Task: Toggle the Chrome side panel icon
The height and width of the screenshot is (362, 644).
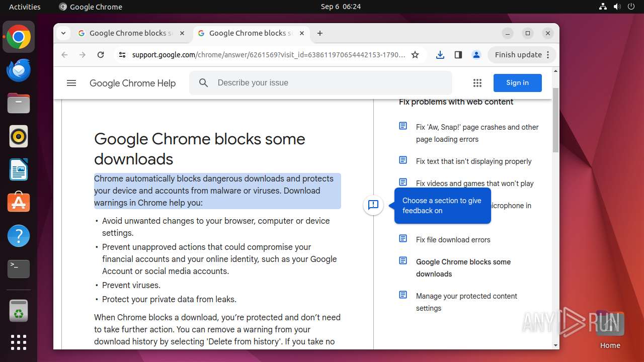Action: point(458,55)
